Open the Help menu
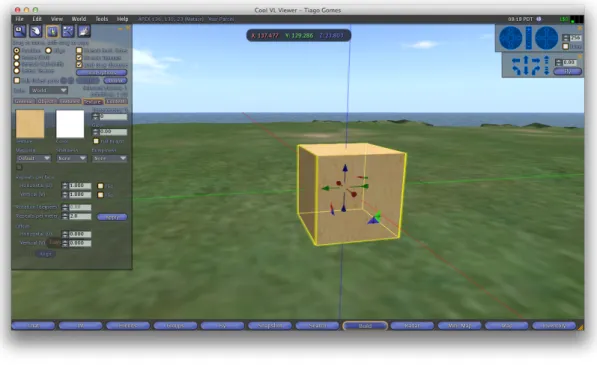597x365 pixels. point(122,19)
